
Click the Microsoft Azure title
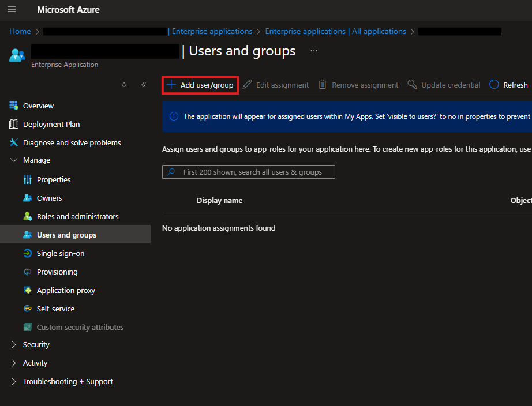68,9
